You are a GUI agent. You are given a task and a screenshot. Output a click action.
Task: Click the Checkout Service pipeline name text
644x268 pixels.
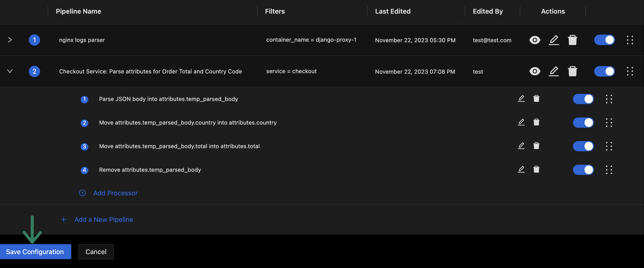pyautogui.click(x=150, y=72)
